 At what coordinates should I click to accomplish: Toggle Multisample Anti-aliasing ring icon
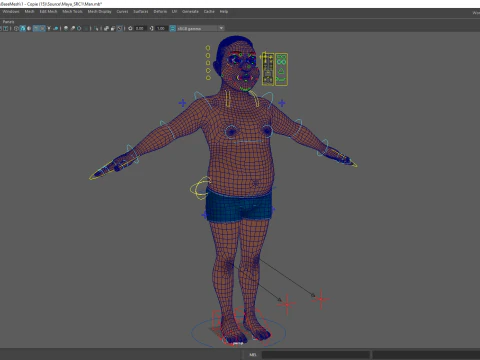[79, 29]
